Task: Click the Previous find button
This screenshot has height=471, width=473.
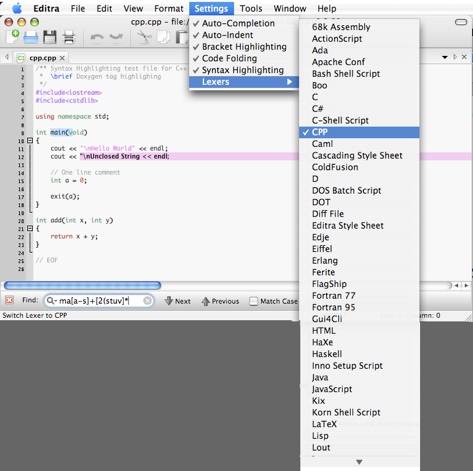Action: coord(220,301)
